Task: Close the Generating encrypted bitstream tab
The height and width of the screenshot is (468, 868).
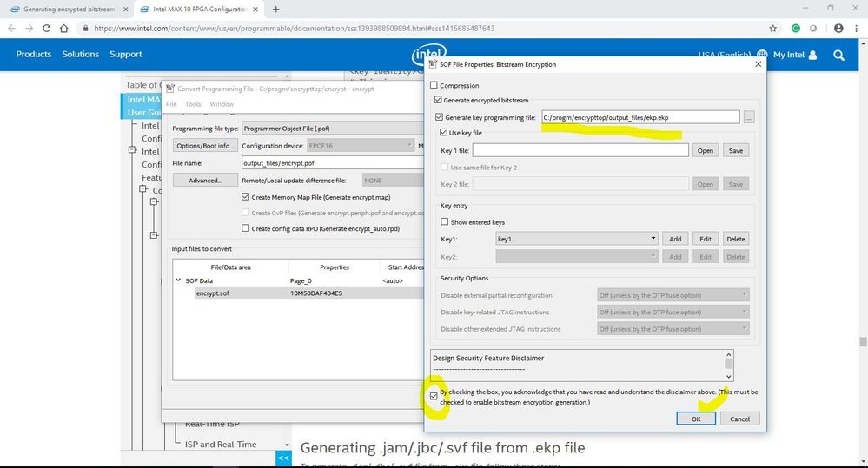Action: pyautogui.click(x=126, y=10)
